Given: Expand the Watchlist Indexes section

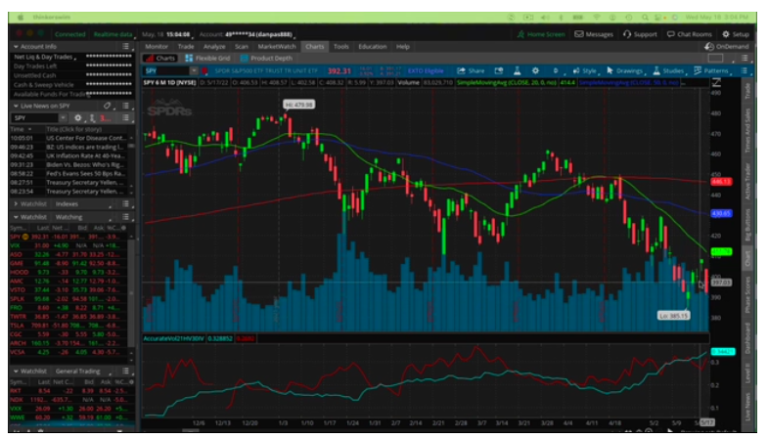Looking at the screenshot, I should [x=14, y=205].
